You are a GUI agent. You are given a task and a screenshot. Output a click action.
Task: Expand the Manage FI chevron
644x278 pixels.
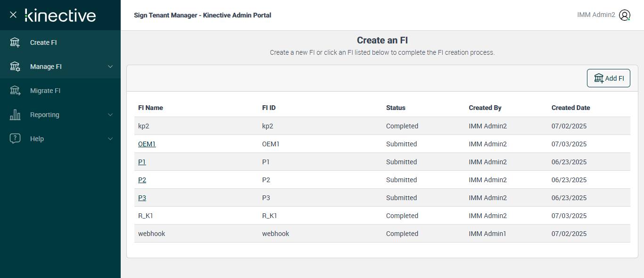pyautogui.click(x=110, y=67)
